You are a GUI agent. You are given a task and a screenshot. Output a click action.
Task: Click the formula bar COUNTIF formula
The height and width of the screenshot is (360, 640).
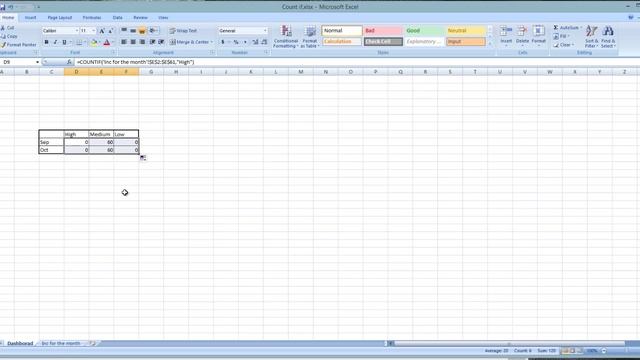click(x=136, y=62)
